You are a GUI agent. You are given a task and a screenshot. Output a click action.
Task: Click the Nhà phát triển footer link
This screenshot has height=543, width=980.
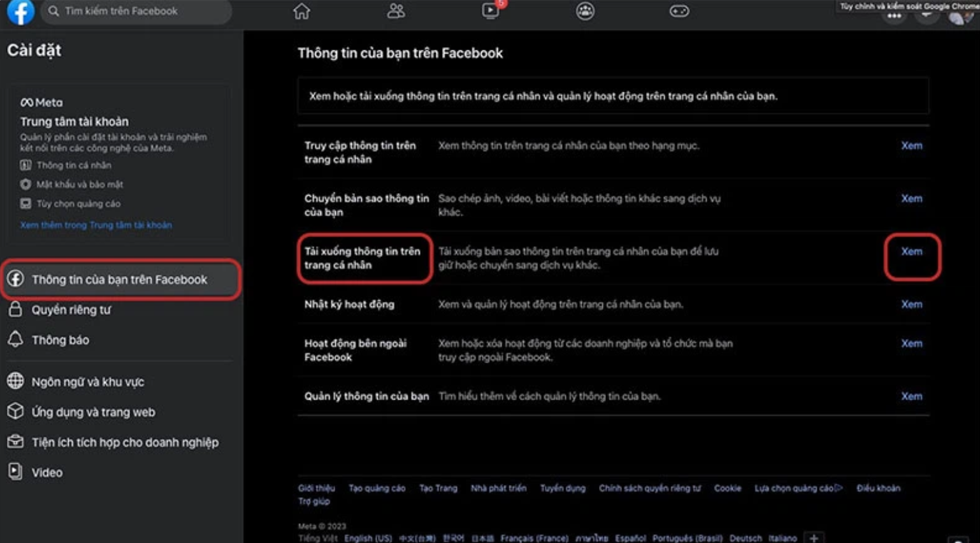pos(498,488)
